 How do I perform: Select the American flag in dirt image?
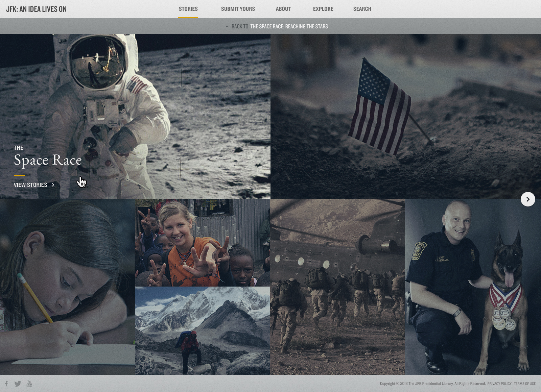coord(405,116)
